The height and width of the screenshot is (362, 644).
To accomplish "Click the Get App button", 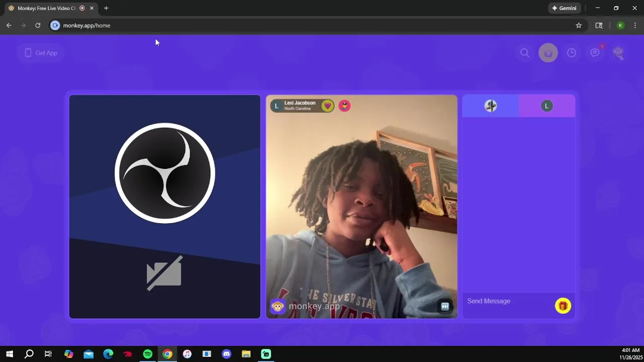I will 40,53.
